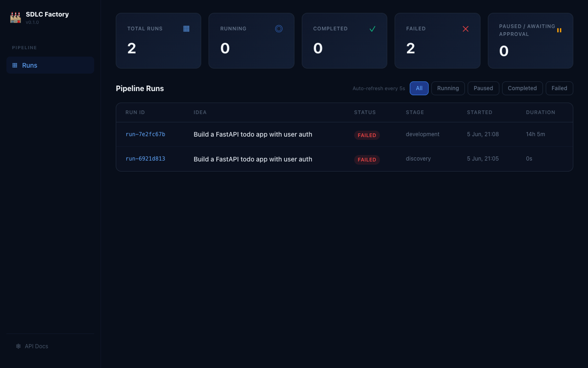Click the STARTED column header
588x368 pixels.
coord(480,112)
